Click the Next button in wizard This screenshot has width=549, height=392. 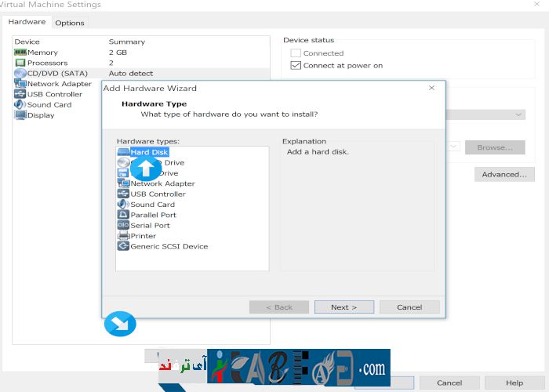coord(344,307)
